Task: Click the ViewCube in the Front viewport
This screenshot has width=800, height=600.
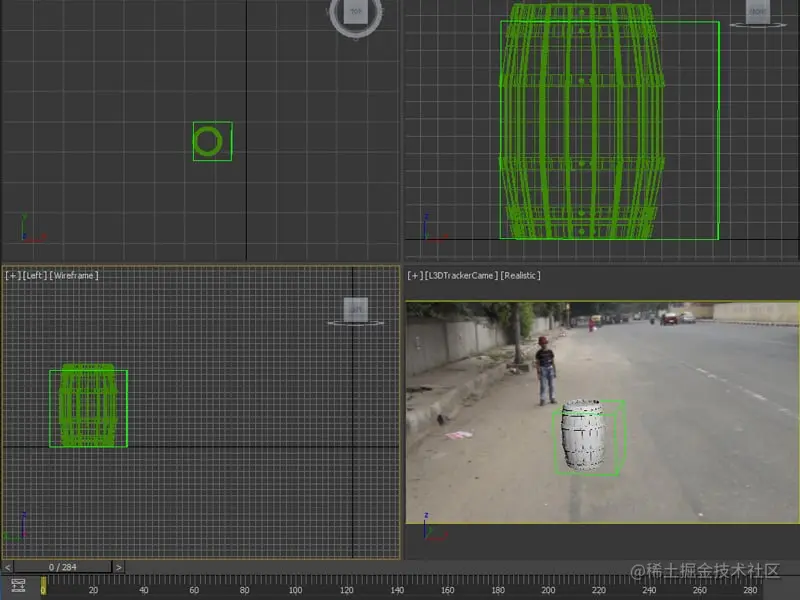Action: [757, 14]
